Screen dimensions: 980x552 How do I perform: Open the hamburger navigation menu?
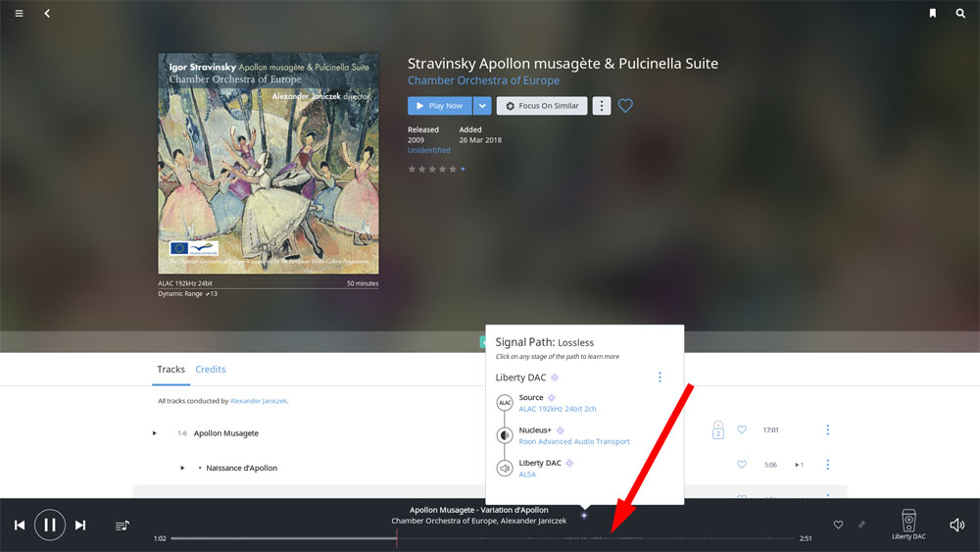tap(19, 14)
